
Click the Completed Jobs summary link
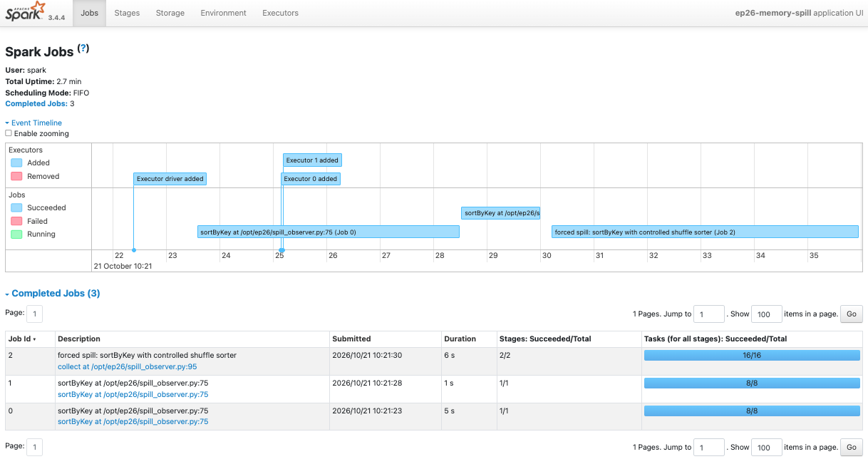[36, 103]
